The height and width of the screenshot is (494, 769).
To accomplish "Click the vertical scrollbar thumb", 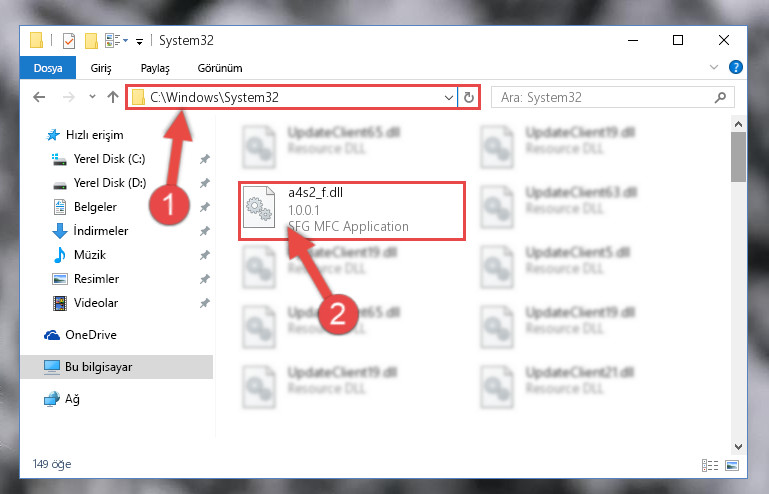I will (x=738, y=157).
